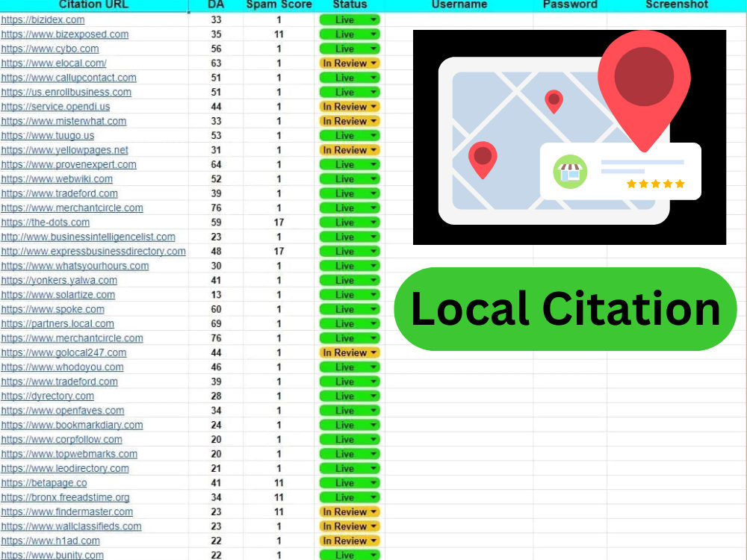Select the DA column header
Screen dimensions: 747x560
[x=216, y=4]
